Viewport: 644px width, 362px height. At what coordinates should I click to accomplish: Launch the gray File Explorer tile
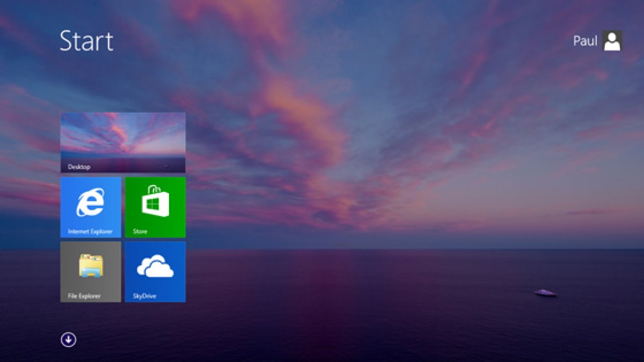click(91, 271)
